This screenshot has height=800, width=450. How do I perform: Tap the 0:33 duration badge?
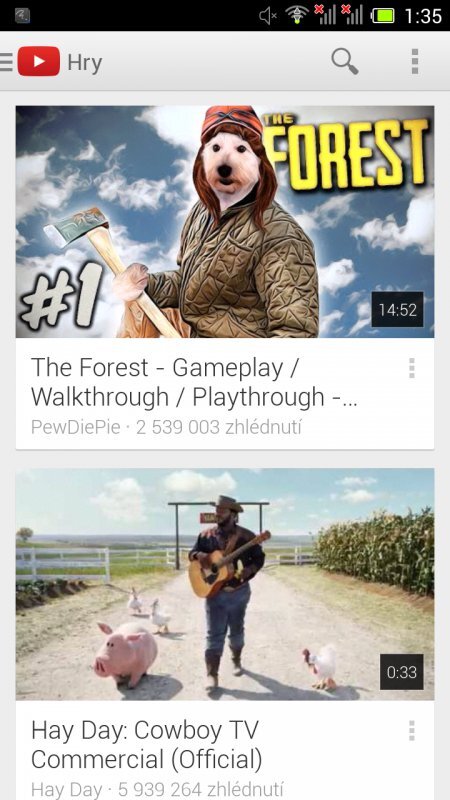coord(402,672)
